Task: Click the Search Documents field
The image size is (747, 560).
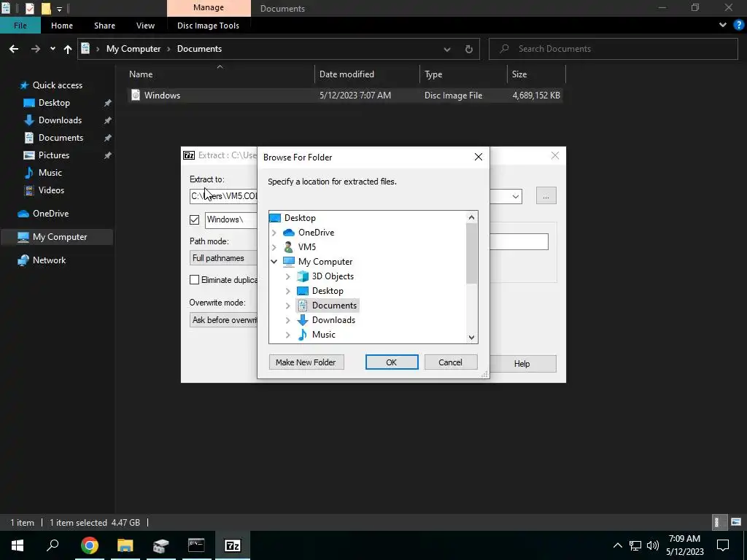Action: pos(613,49)
